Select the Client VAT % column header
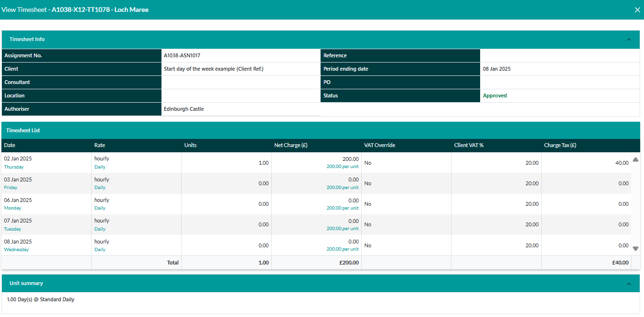The height and width of the screenshot is (317, 644). (x=469, y=145)
